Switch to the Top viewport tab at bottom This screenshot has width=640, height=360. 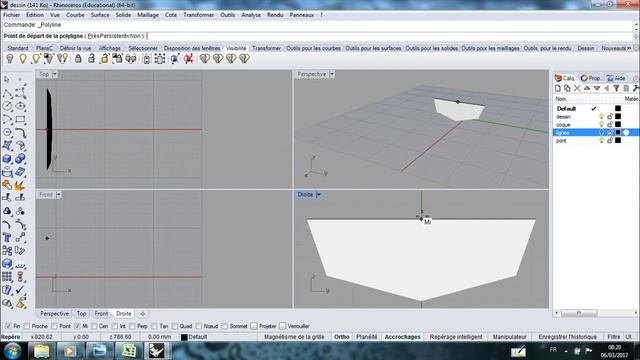pyautogui.click(x=81, y=313)
